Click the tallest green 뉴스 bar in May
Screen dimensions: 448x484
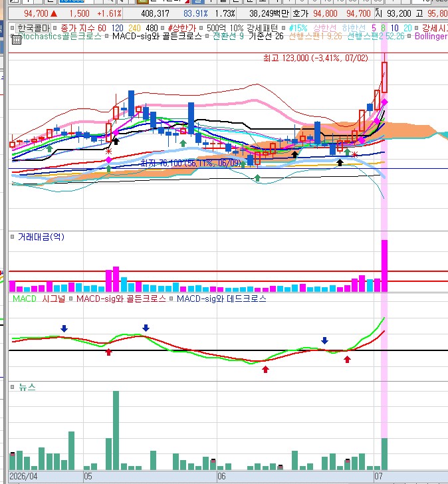click(x=116, y=430)
